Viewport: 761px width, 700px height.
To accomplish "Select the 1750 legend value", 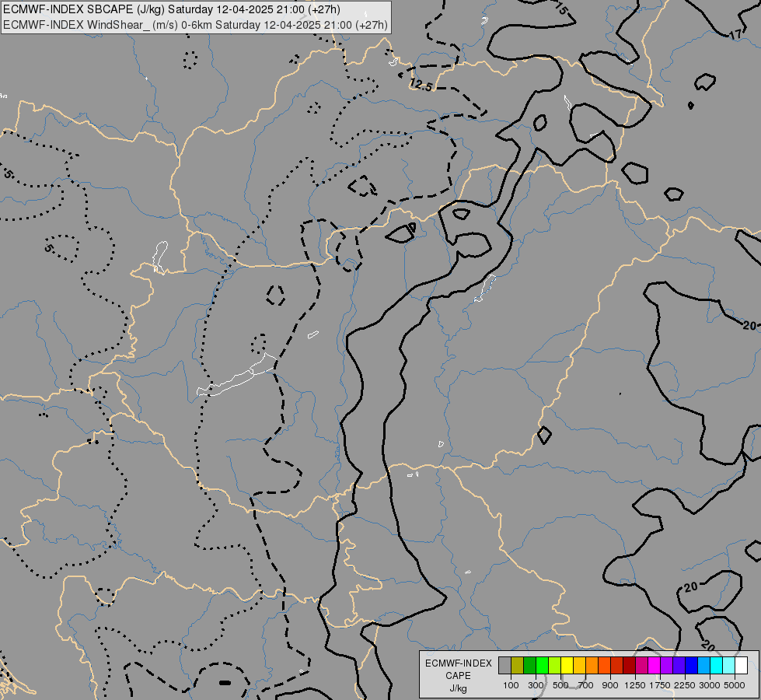I will [x=660, y=685].
